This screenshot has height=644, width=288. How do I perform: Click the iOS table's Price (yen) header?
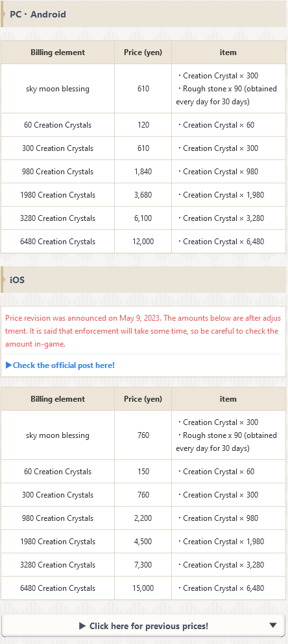(143, 399)
